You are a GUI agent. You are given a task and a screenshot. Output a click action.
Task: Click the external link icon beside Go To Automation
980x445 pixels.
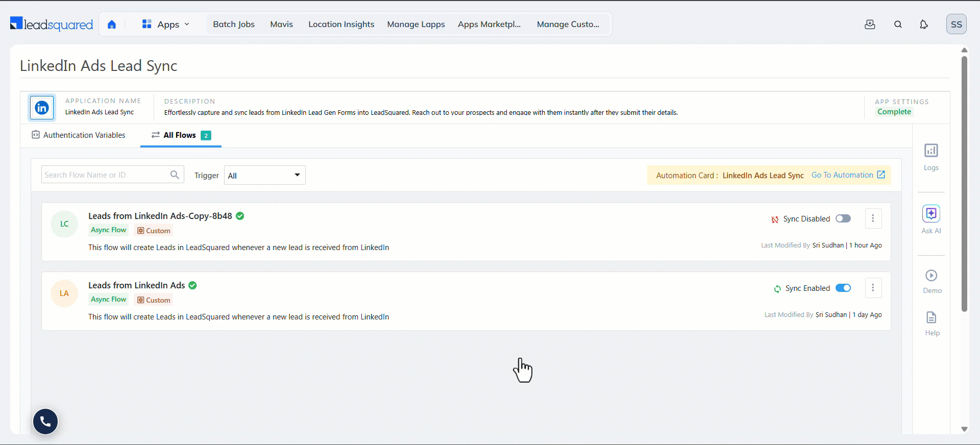click(881, 175)
